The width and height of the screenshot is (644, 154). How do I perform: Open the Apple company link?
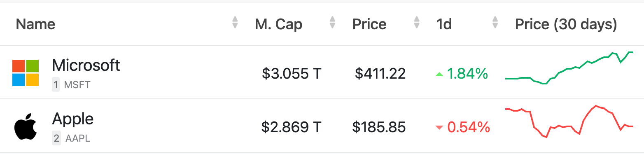[73, 119]
